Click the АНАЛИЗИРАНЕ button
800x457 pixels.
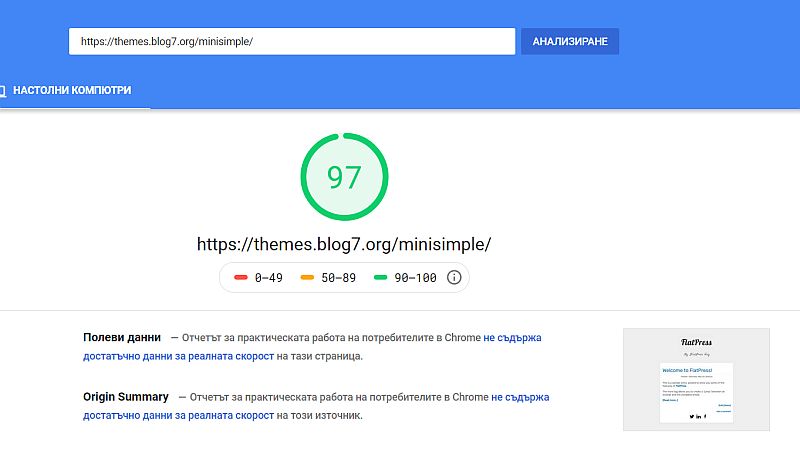click(570, 41)
